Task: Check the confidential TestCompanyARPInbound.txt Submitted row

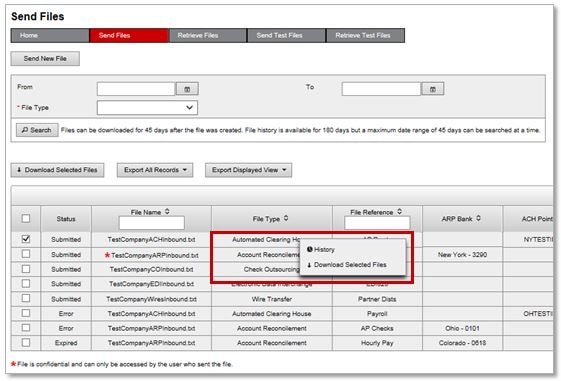Action: (26, 254)
